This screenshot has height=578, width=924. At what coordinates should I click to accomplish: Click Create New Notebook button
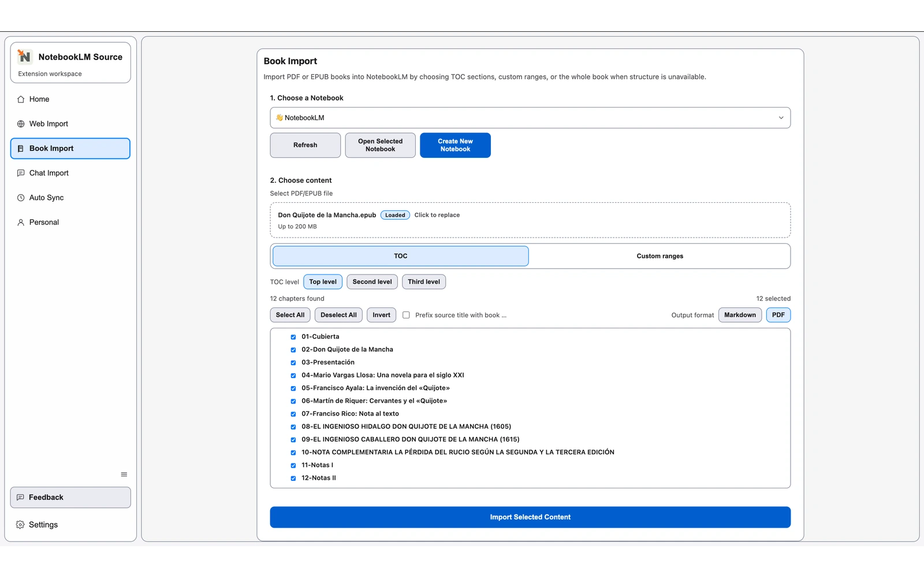(x=455, y=145)
